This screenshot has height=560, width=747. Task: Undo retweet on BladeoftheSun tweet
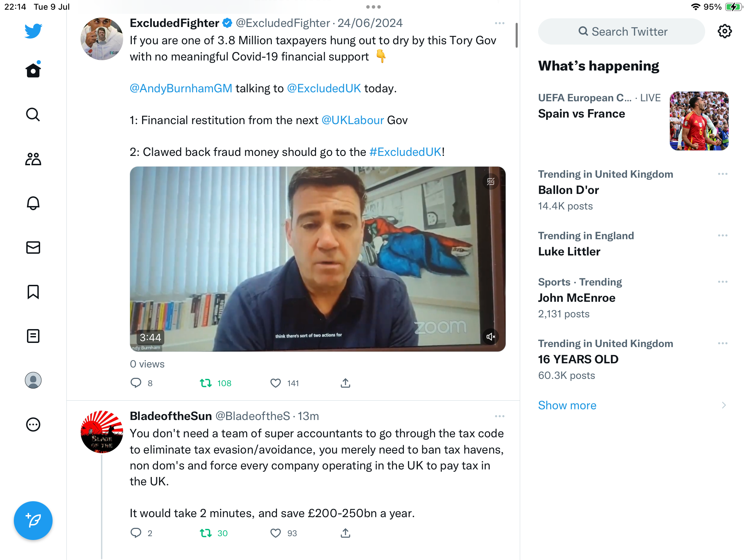click(x=206, y=533)
